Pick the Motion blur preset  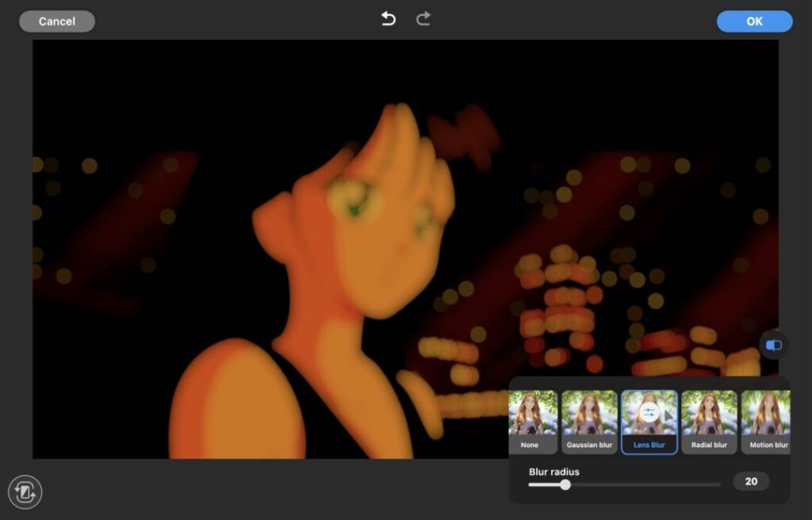pos(768,421)
